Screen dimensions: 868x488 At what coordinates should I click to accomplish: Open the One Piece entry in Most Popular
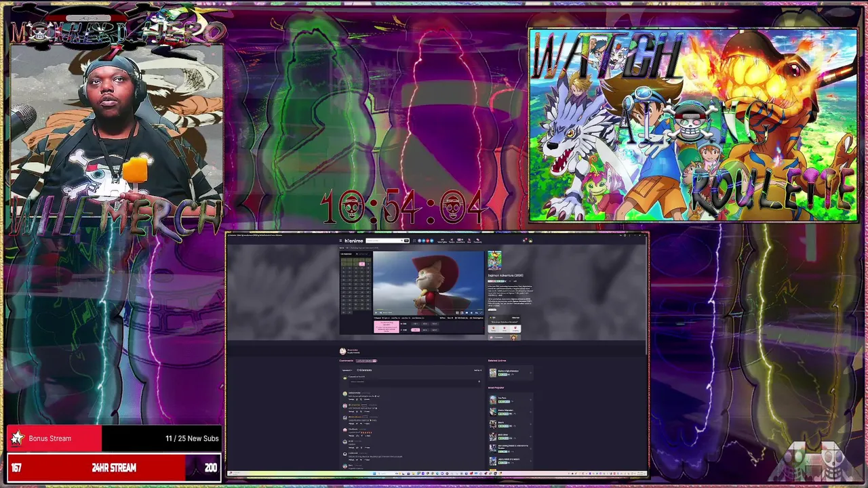click(x=511, y=400)
